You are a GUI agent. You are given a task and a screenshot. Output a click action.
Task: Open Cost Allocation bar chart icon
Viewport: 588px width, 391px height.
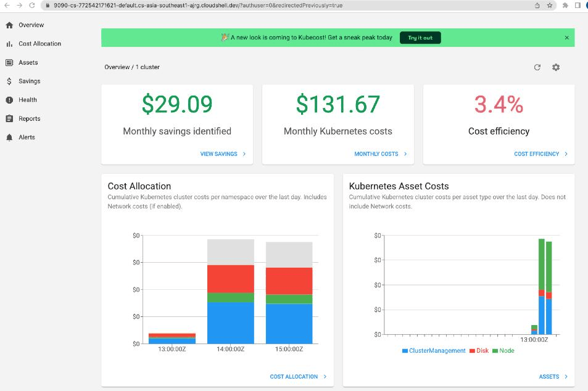click(9, 44)
